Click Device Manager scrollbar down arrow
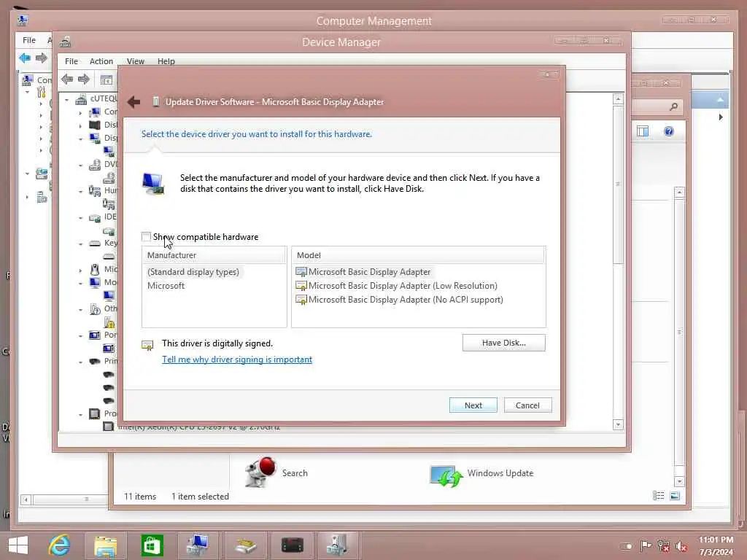 618,424
